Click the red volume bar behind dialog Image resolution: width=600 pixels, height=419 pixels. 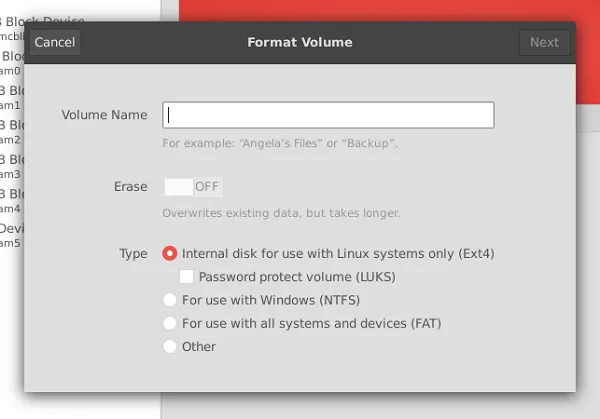(380, 10)
